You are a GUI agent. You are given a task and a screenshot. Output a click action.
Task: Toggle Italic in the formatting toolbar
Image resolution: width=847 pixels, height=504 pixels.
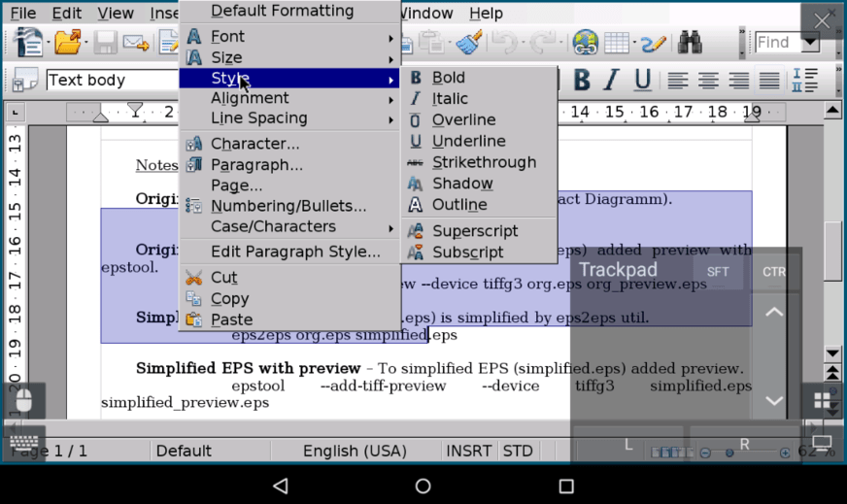click(612, 80)
